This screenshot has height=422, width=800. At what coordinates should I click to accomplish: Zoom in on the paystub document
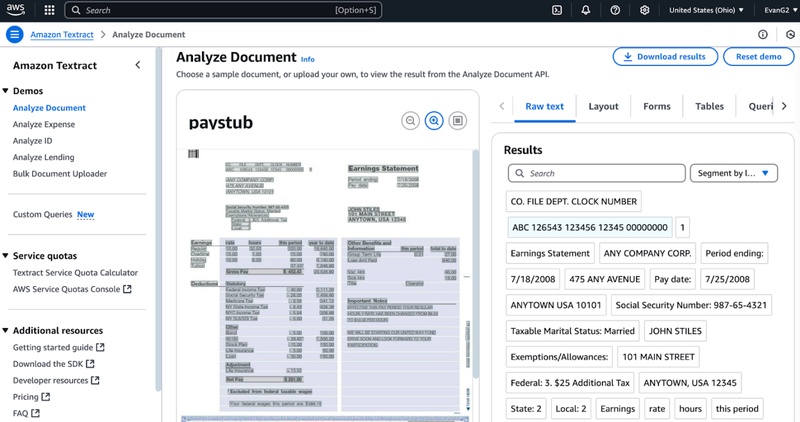coord(434,121)
